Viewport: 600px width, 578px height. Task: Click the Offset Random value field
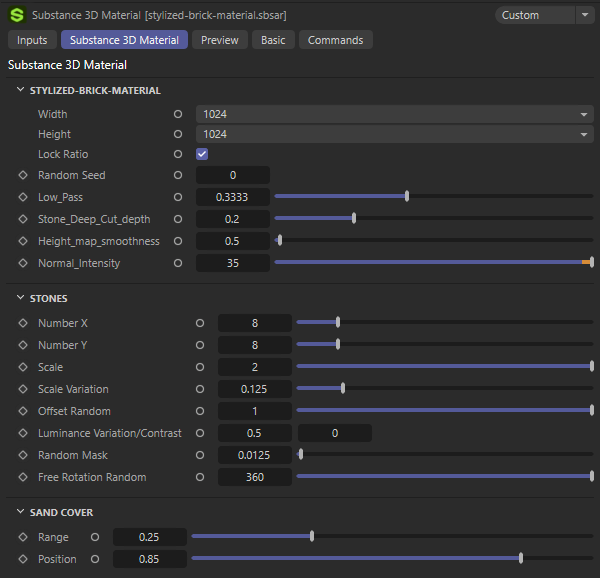pyautogui.click(x=255, y=411)
